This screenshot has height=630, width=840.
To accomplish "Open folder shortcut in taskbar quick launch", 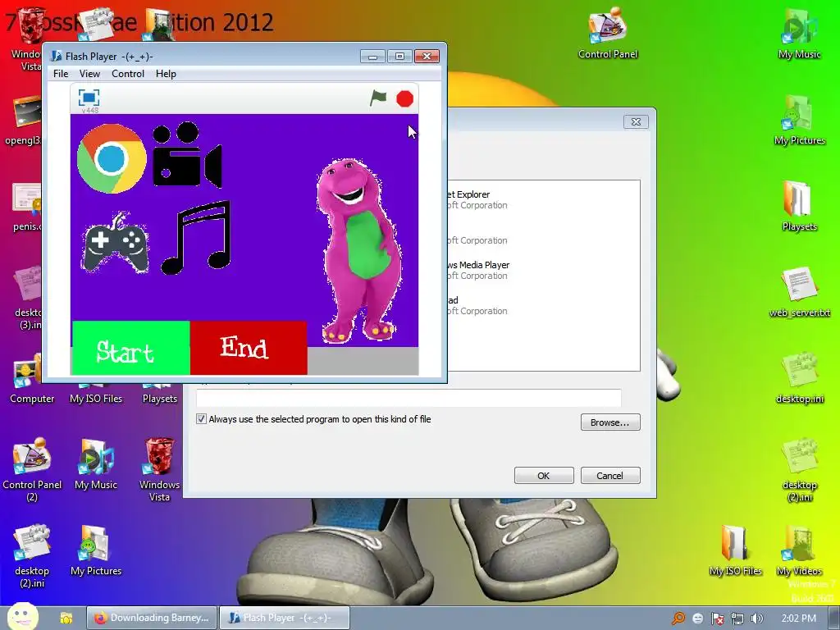I will coord(66,619).
